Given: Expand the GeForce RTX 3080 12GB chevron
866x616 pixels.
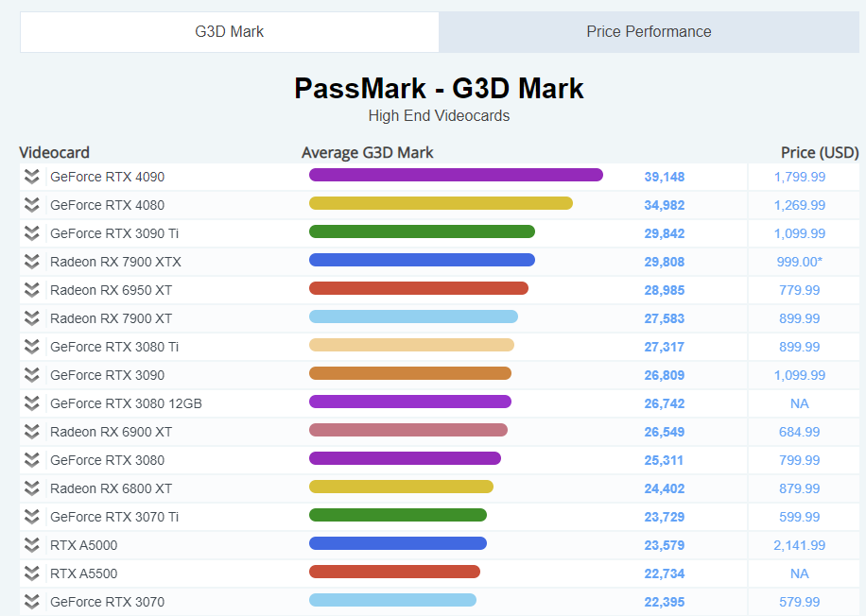Looking at the screenshot, I should pyautogui.click(x=32, y=403).
